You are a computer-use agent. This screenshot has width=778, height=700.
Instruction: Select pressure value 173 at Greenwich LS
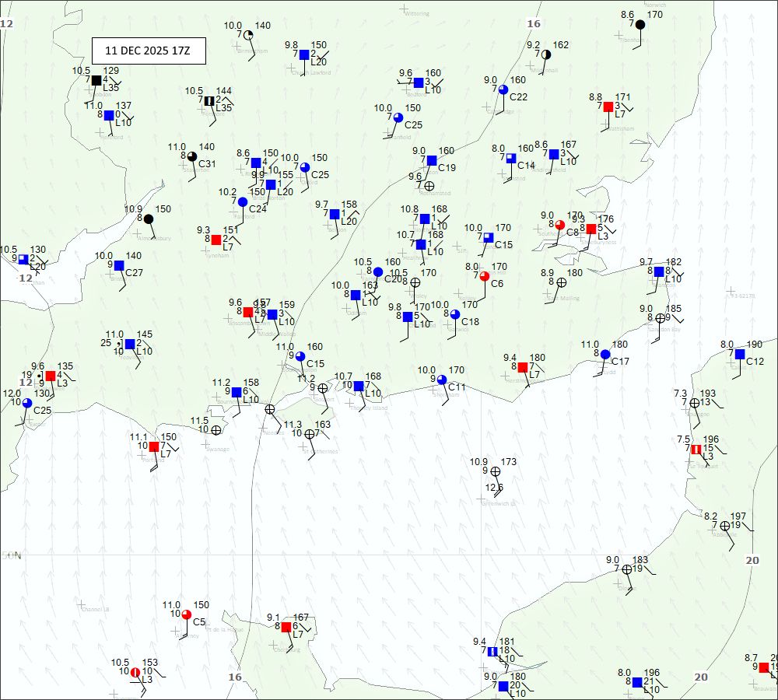tap(509, 462)
